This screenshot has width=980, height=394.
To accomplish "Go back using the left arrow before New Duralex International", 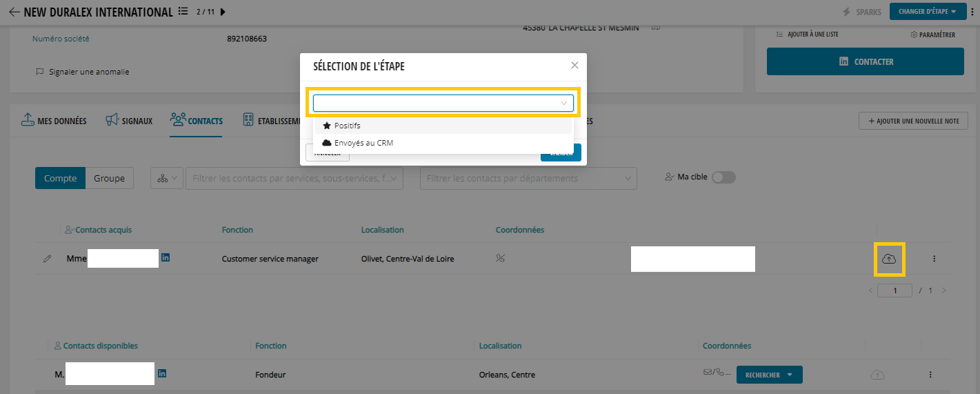I will tap(14, 12).
